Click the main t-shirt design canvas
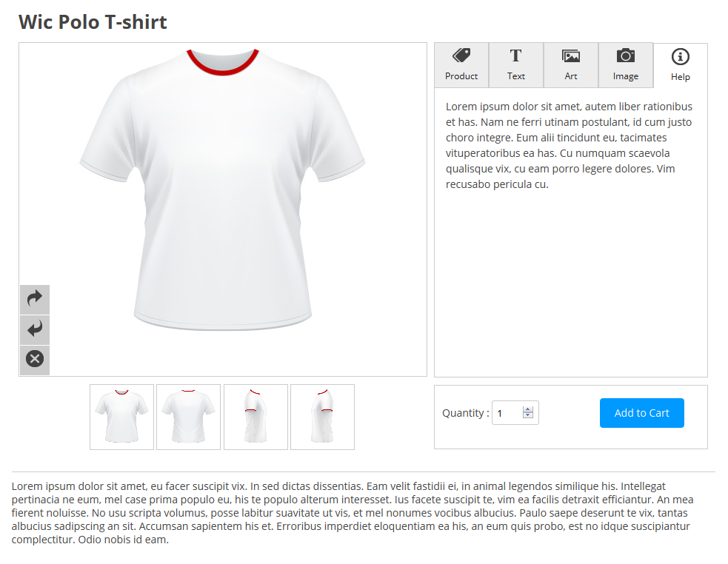Image resolution: width=728 pixels, height=564 pixels. (223, 209)
